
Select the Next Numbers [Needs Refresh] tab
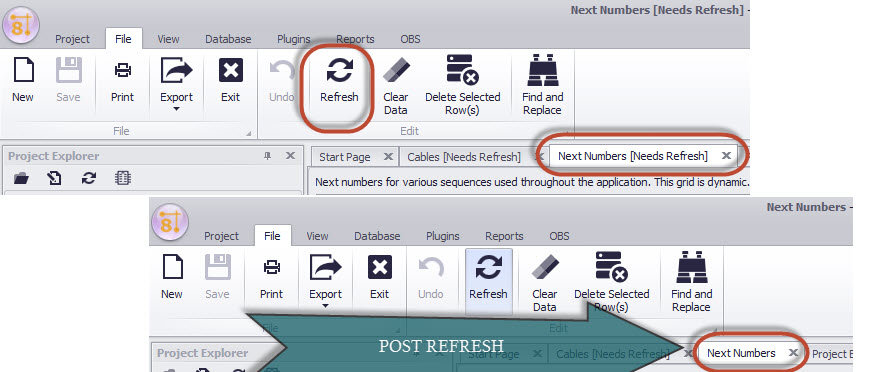coord(633,156)
